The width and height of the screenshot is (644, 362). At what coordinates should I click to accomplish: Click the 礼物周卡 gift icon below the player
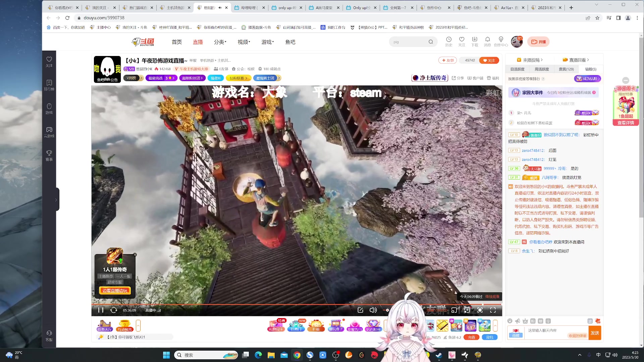coord(276,325)
